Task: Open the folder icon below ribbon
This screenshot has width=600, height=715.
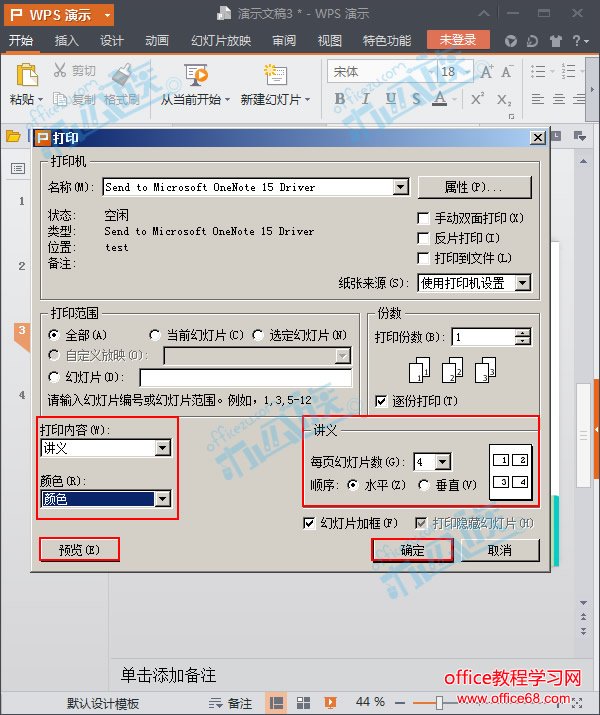Action: (13, 136)
